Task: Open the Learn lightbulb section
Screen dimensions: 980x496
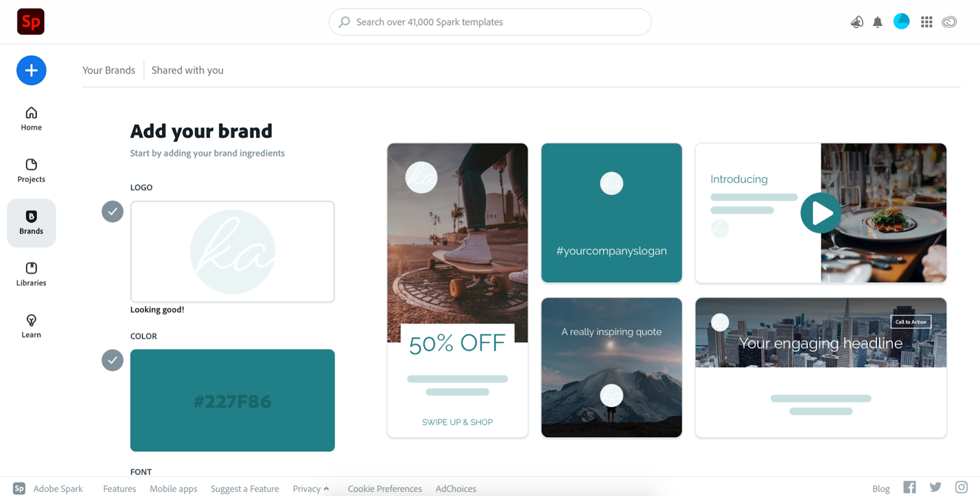Action: [31, 326]
